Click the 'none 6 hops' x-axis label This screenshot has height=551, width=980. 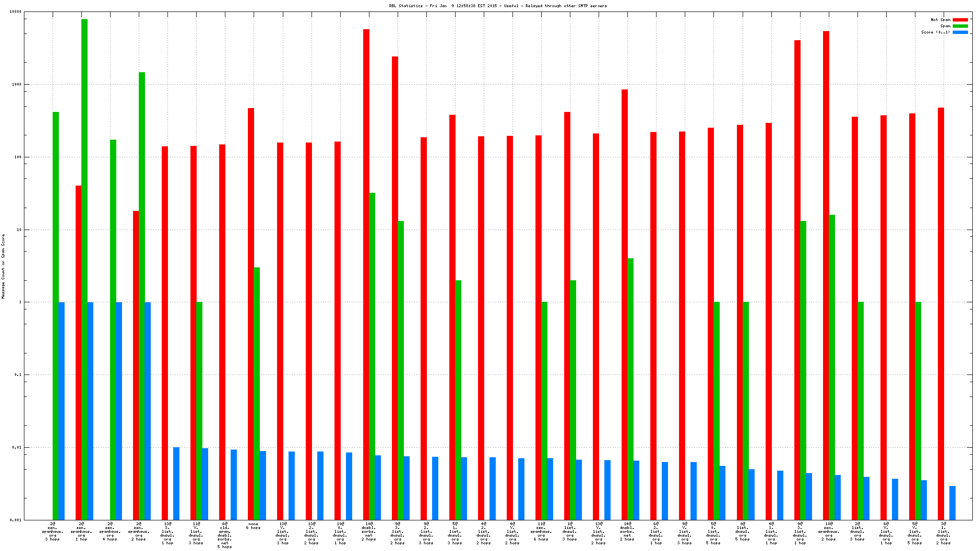[x=253, y=526]
